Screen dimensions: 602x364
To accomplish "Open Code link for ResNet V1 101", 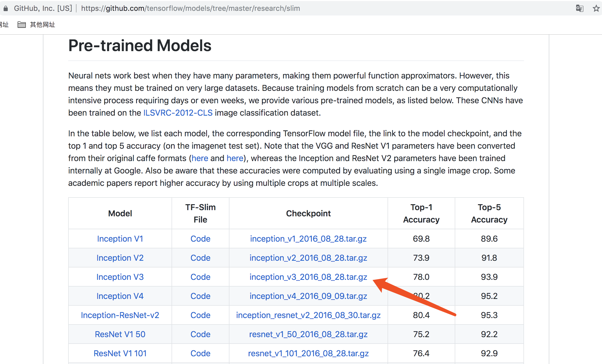I will (x=200, y=353).
